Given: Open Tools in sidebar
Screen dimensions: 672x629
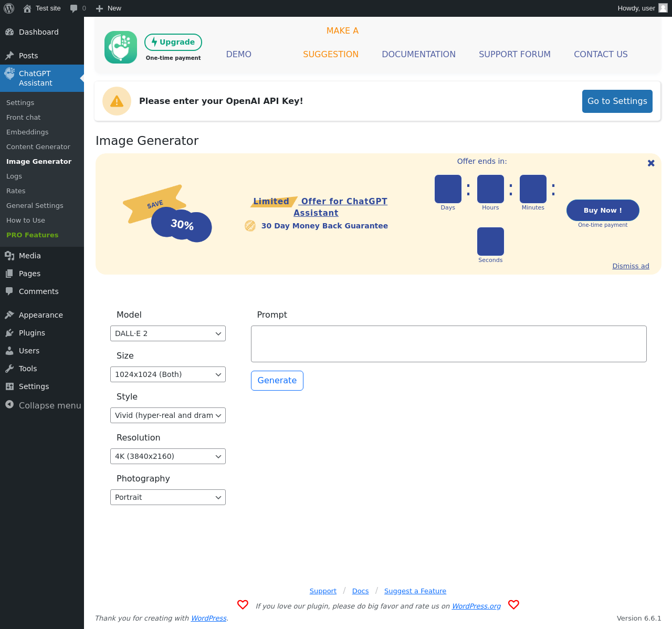Looking at the screenshot, I should pyautogui.click(x=42, y=369).
